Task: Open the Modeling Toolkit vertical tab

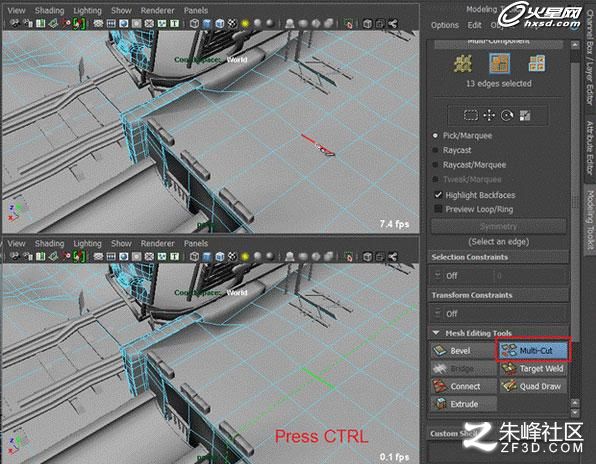Action: point(590,220)
